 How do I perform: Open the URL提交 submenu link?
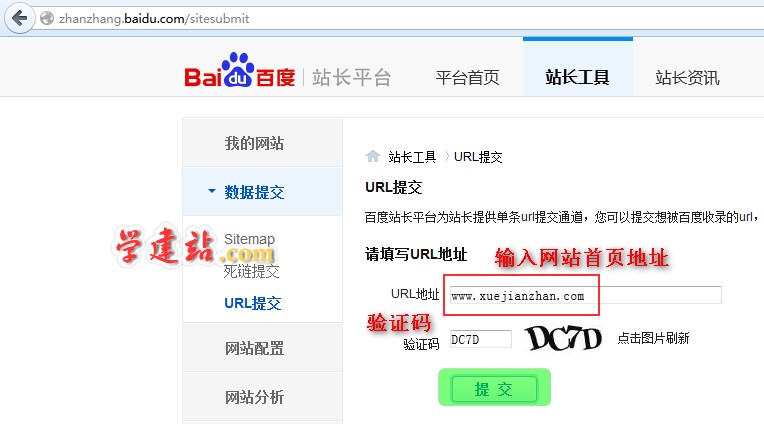pos(252,303)
